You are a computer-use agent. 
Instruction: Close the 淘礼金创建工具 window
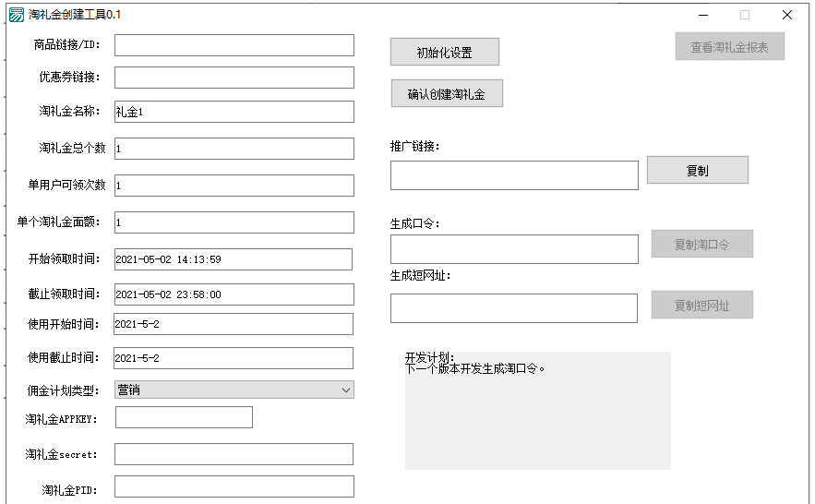[x=786, y=15]
